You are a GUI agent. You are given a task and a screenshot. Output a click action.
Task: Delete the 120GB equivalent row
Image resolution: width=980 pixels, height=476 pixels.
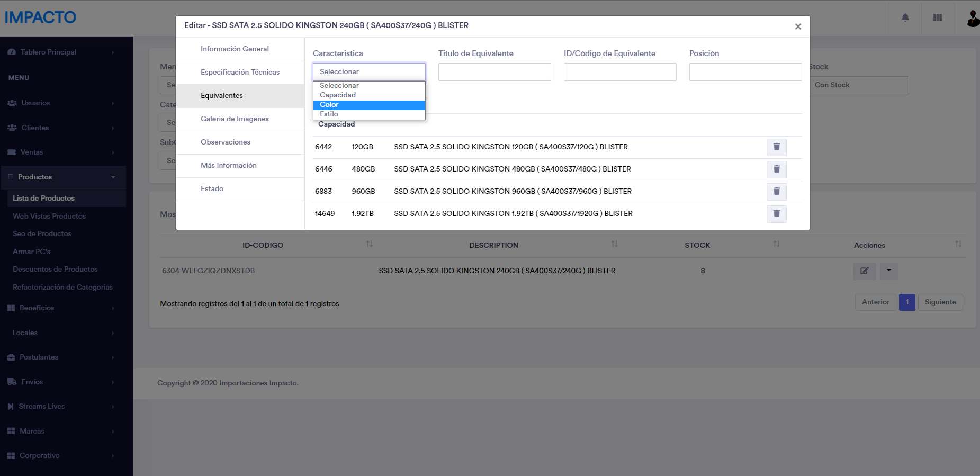coord(776,147)
